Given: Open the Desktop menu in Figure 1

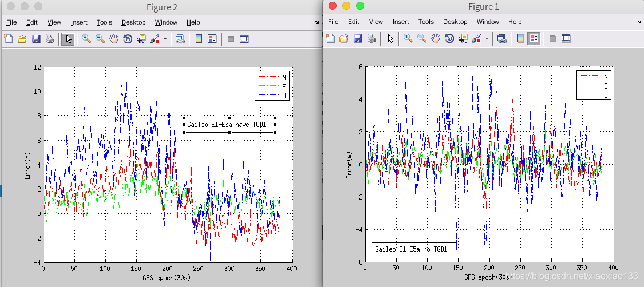Looking at the screenshot, I should point(455,22).
